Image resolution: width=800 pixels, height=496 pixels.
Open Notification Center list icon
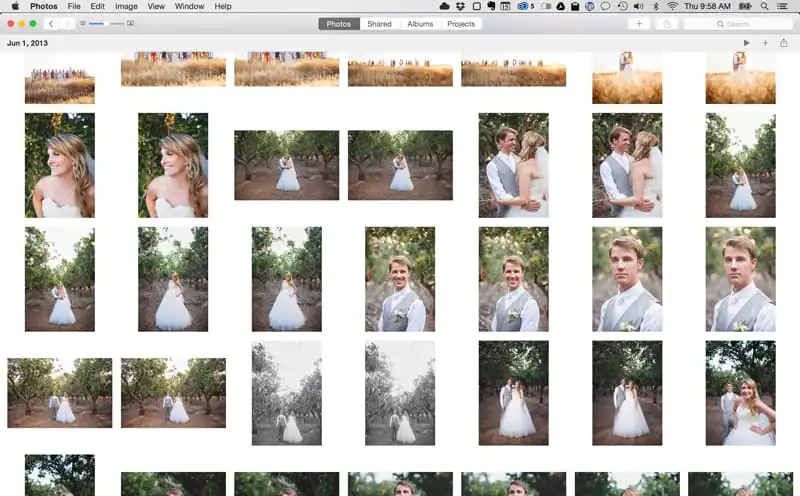(782, 6)
